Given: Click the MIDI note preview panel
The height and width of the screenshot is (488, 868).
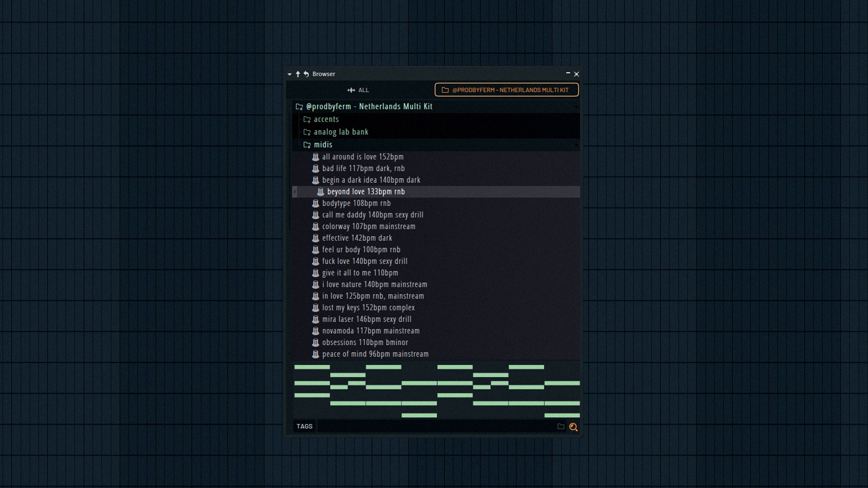Looking at the screenshot, I should [x=437, y=390].
